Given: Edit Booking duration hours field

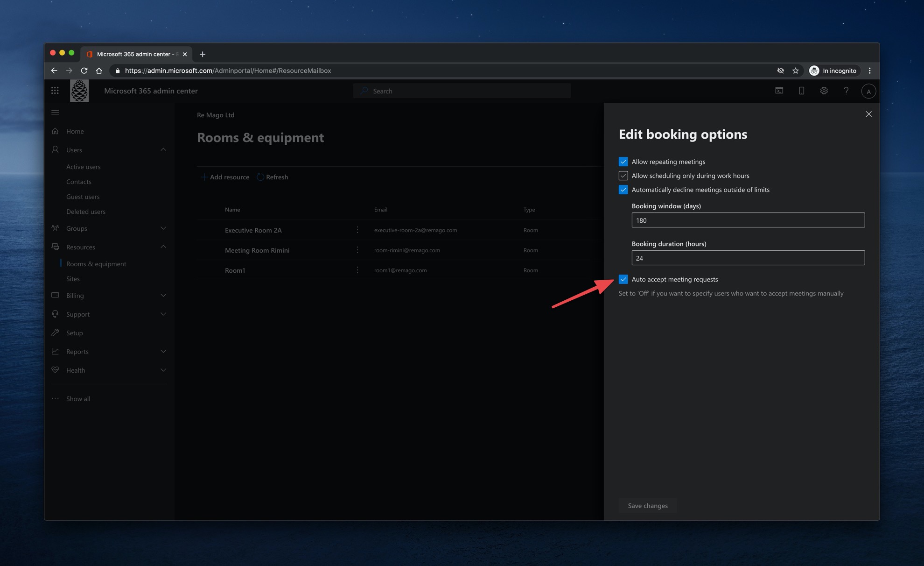Looking at the screenshot, I should tap(748, 258).
